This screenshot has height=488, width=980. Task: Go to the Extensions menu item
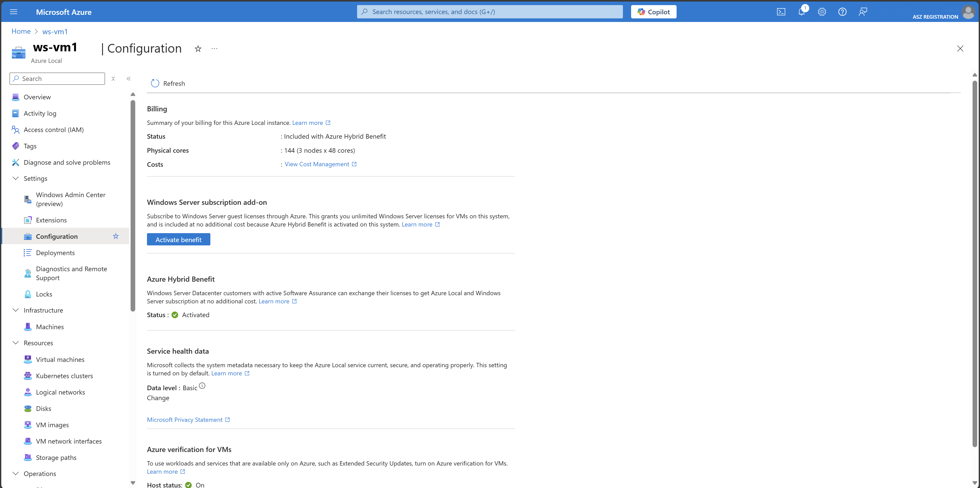[x=51, y=220]
